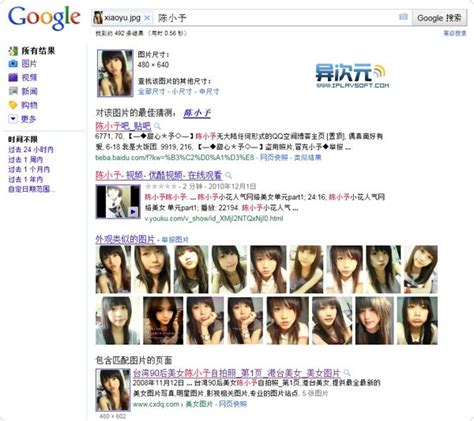Click tieba.baidu.com result URL text

[175, 157]
